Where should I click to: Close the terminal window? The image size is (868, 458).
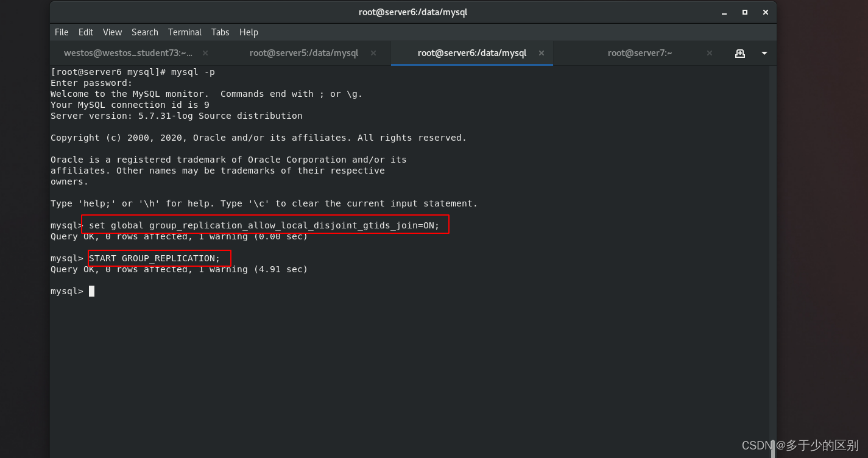766,12
